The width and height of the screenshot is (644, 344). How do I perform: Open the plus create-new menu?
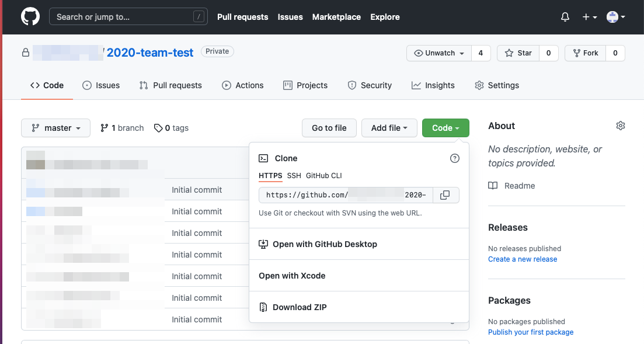589,17
